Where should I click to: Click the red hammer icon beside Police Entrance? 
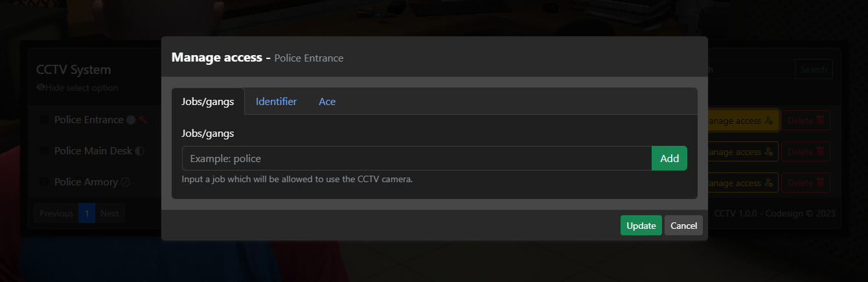(x=143, y=120)
